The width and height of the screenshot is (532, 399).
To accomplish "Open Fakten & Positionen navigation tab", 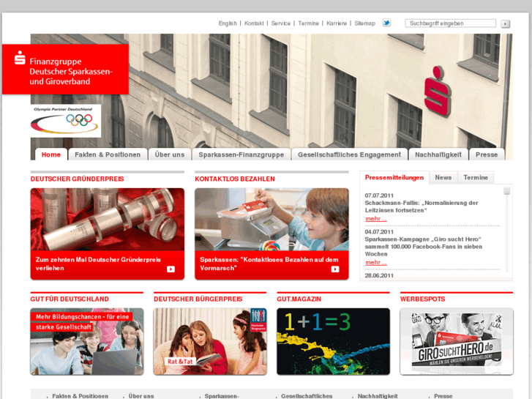I will [x=108, y=154].
